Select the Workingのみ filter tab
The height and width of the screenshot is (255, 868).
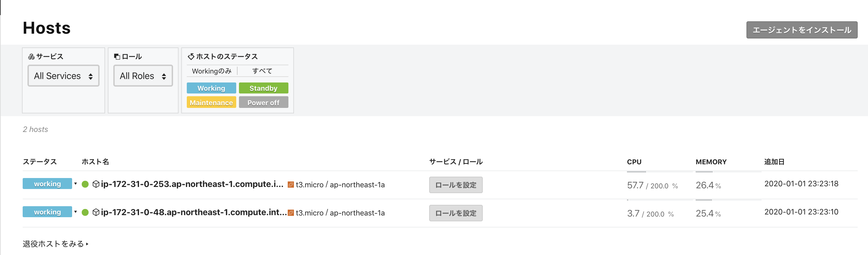pyautogui.click(x=212, y=71)
